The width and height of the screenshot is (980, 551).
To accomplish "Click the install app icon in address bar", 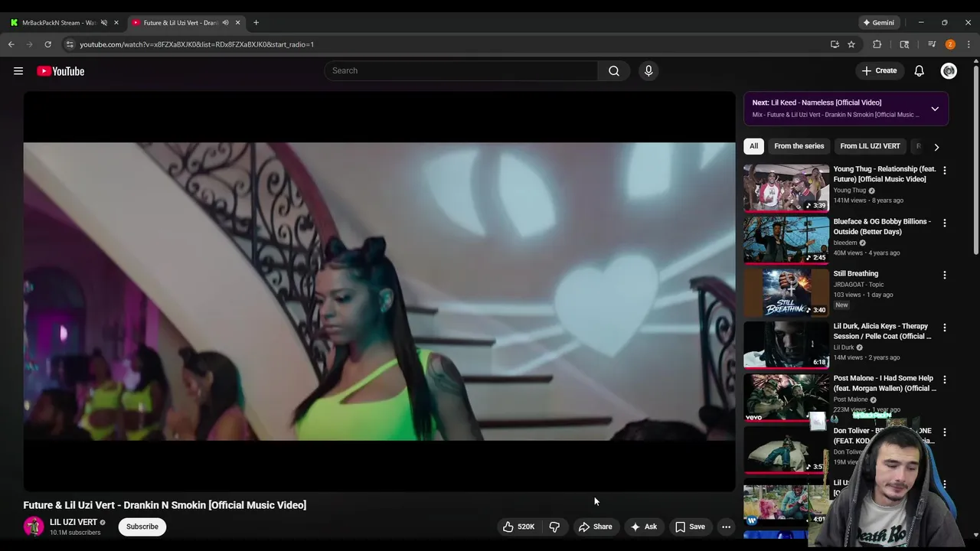I will tap(835, 44).
